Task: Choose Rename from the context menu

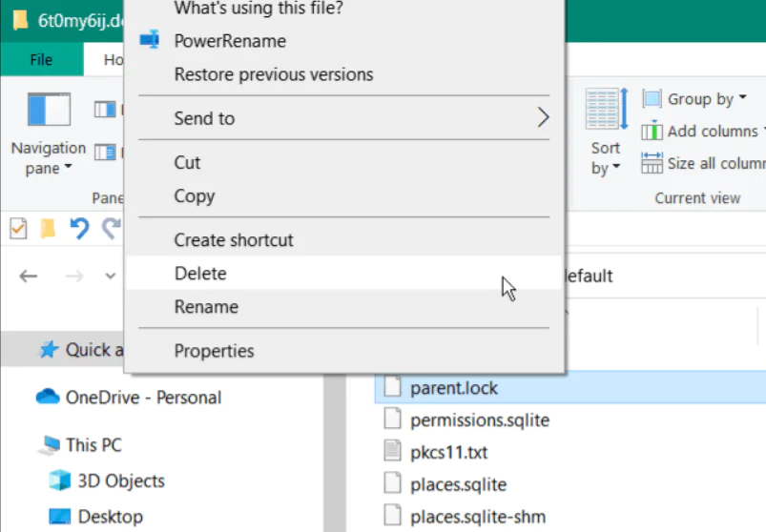Action: 206,307
